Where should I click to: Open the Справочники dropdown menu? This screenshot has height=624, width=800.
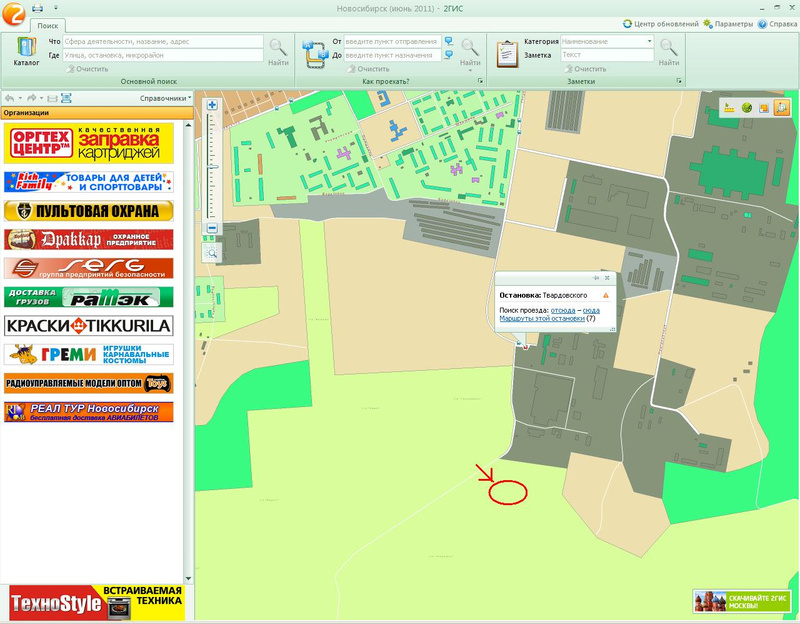(x=166, y=98)
